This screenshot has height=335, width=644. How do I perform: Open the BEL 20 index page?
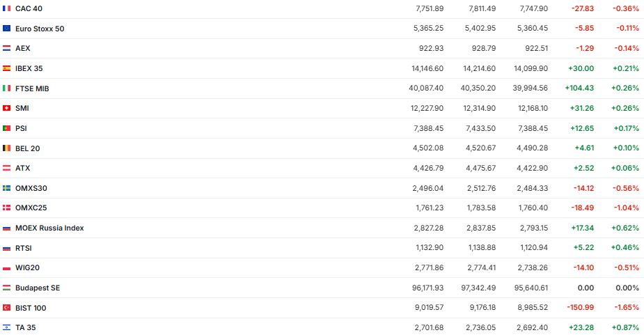pos(28,148)
